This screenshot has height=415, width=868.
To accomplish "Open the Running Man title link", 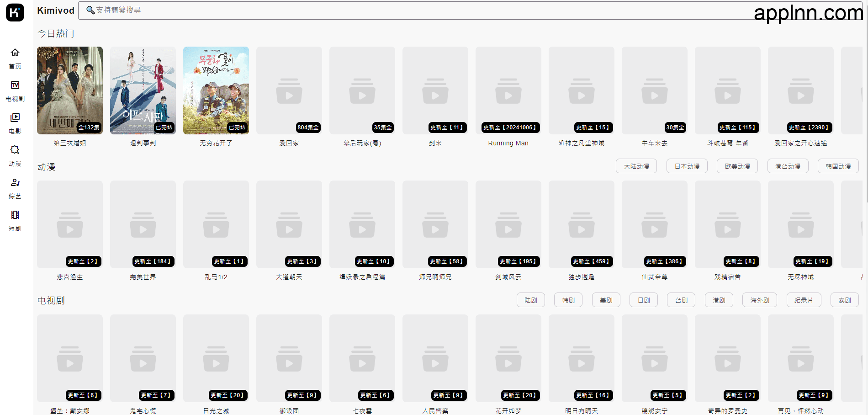I will point(508,143).
